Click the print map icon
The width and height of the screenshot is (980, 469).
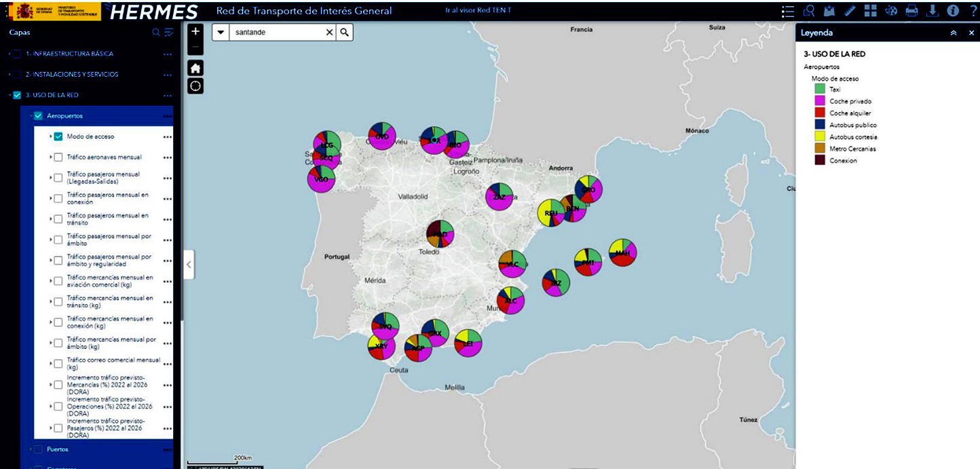coord(911,11)
